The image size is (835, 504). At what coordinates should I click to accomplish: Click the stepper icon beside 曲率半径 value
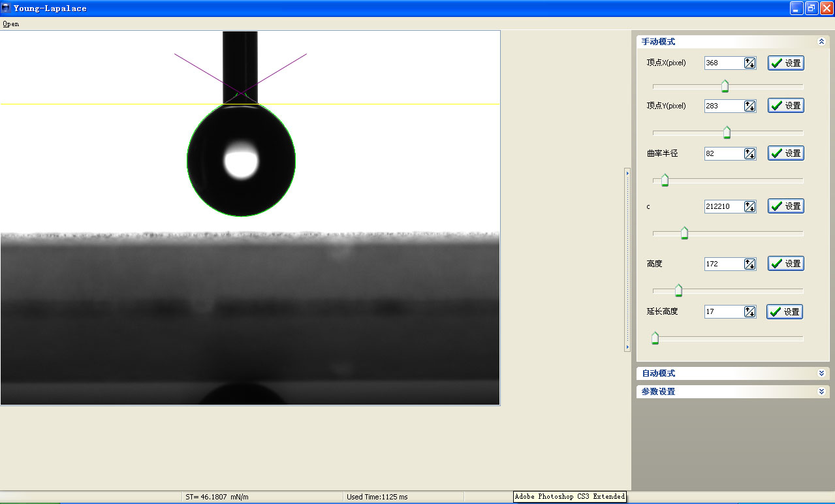(749, 153)
